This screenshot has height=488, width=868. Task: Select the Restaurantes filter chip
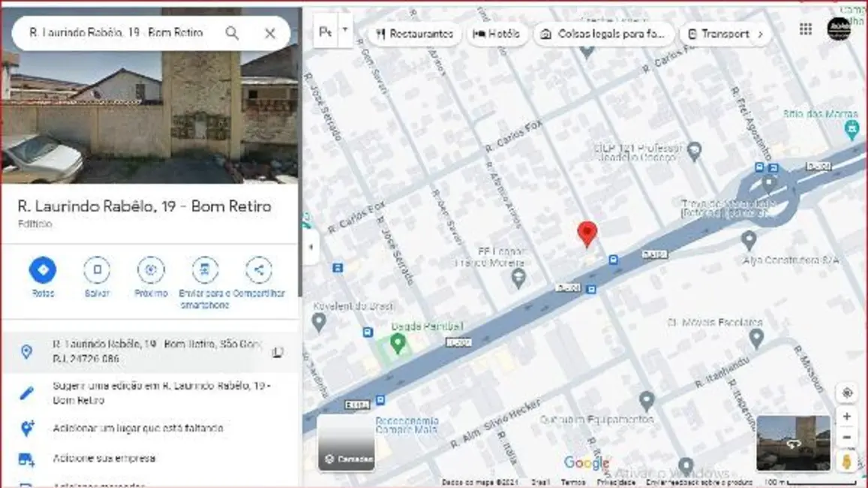pos(415,34)
